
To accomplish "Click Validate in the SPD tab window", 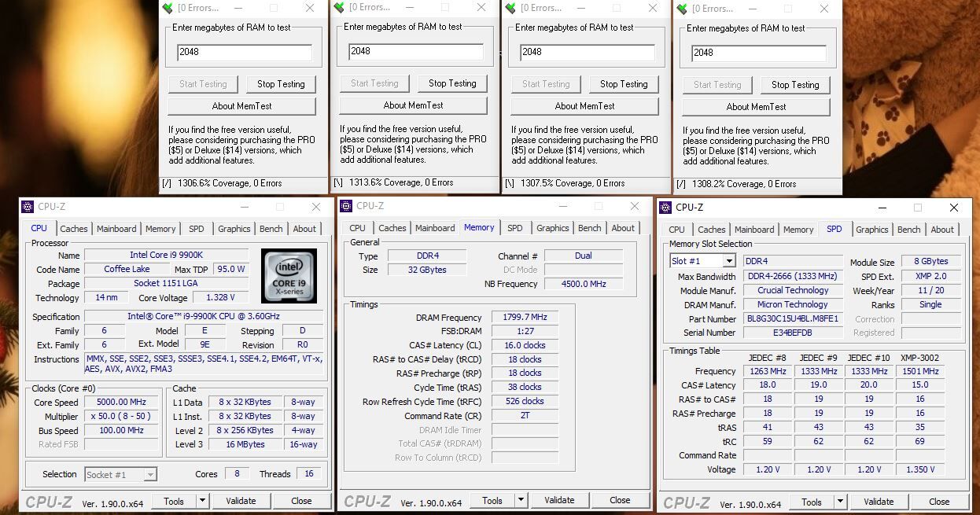I will [x=879, y=502].
